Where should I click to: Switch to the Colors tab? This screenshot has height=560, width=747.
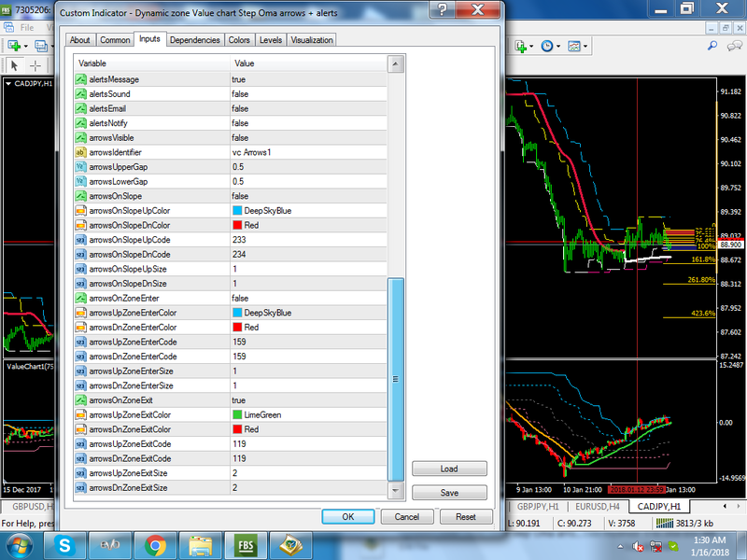239,40
